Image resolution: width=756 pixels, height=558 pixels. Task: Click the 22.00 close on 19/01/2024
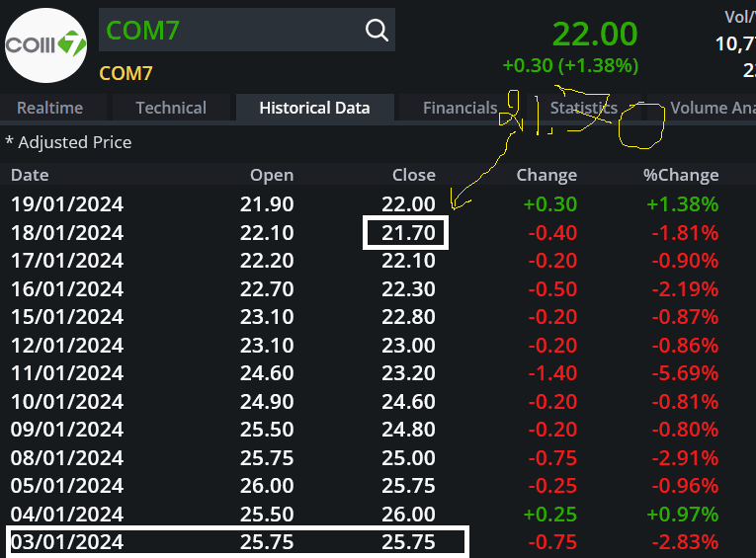pos(408,204)
